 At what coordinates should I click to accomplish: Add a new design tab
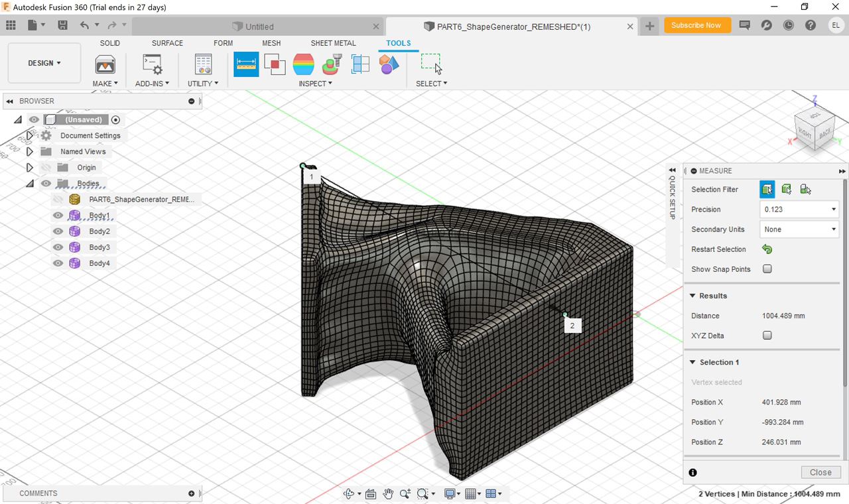pyautogui.click(x=649, y=26)
